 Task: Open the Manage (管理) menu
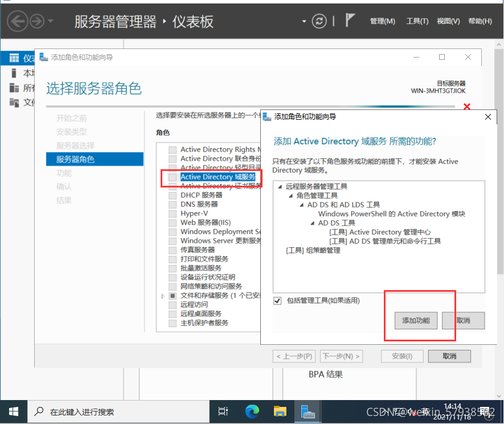(383, 21)
